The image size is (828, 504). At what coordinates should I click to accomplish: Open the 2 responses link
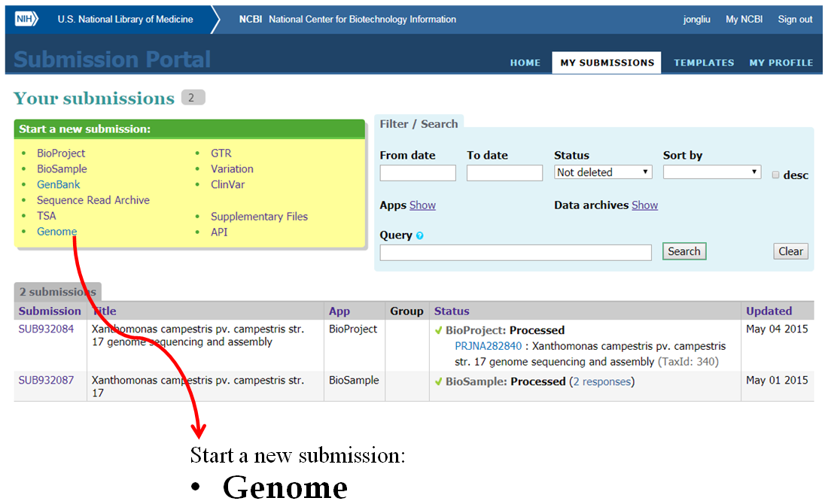(x=602, y=382)
